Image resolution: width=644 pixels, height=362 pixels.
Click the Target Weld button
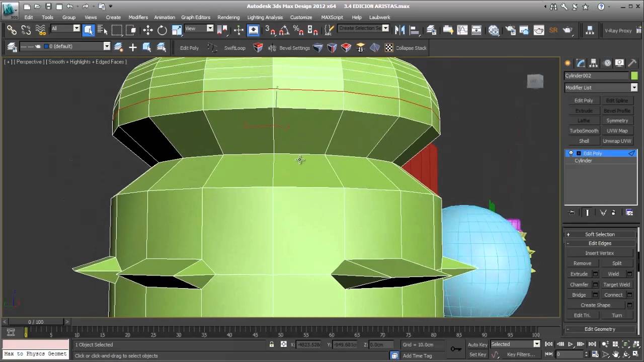[x=617, y=285]
